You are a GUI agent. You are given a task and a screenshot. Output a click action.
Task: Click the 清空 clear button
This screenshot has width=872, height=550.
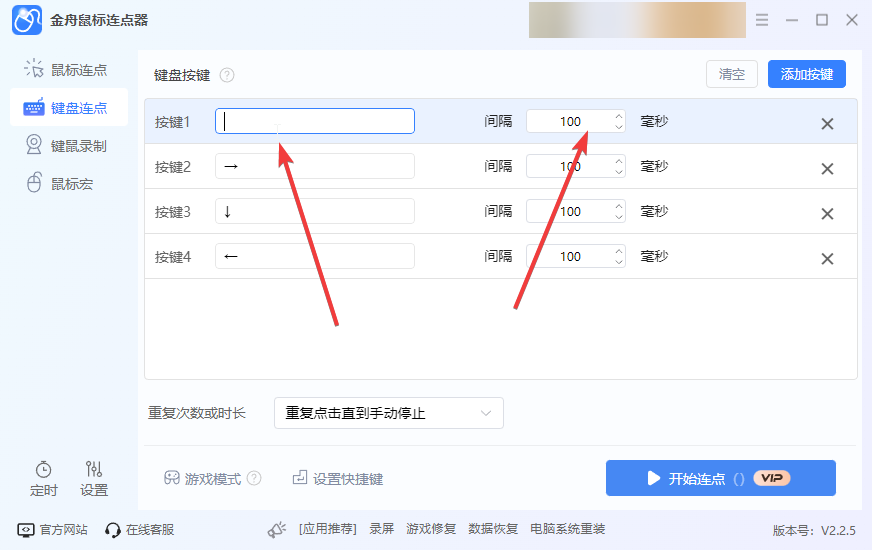pos(731,74)
